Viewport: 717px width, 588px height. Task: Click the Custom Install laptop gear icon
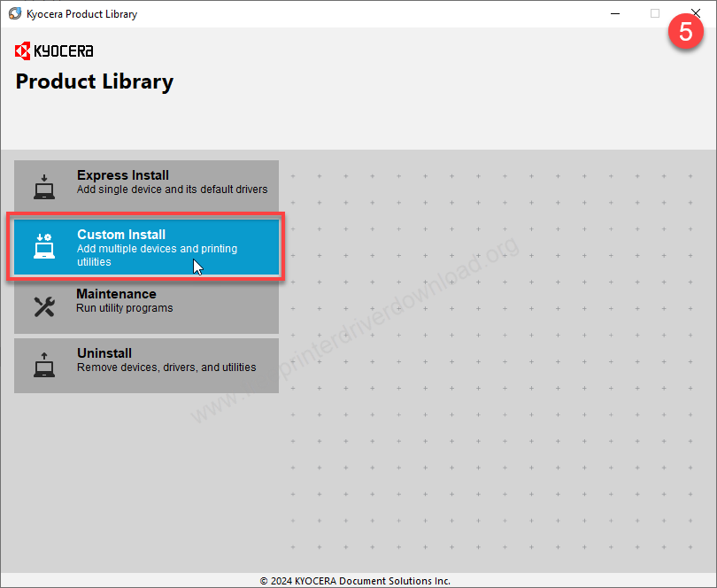pyautogui.click(x=44, y=247)
